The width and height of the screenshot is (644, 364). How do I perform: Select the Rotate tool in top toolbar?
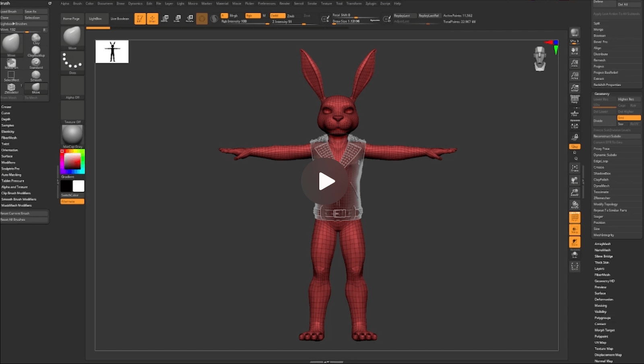click(190, 19)
